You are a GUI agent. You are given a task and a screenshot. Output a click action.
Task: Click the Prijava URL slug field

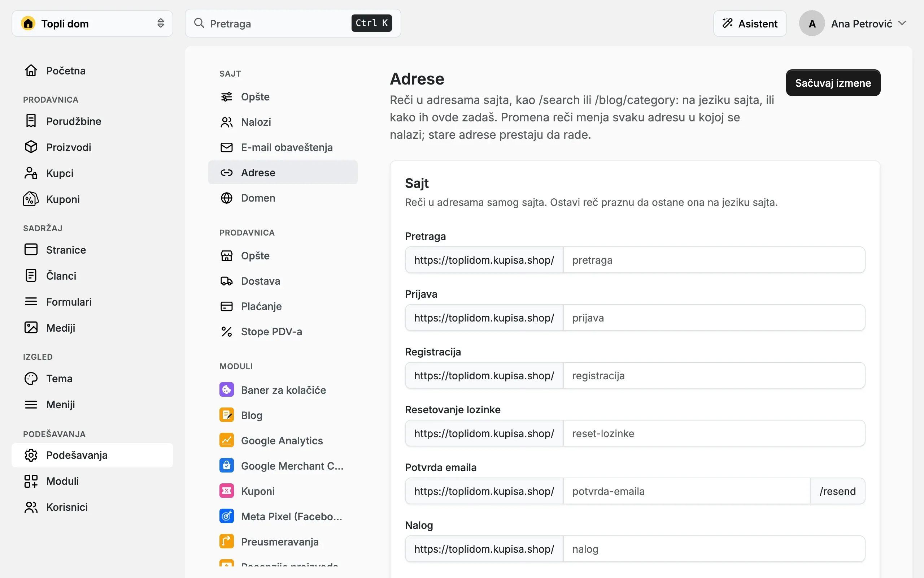pyautogui.click(x=714, y=317)
